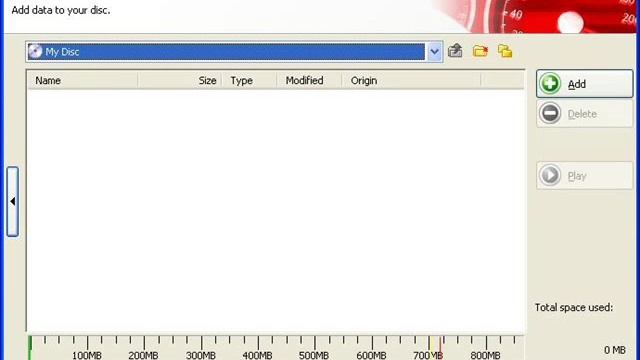Click the overlapping yellow folders icon
The height and width of the screenshot is (360, 640).
pyautogui.click(x=505, y=51)
